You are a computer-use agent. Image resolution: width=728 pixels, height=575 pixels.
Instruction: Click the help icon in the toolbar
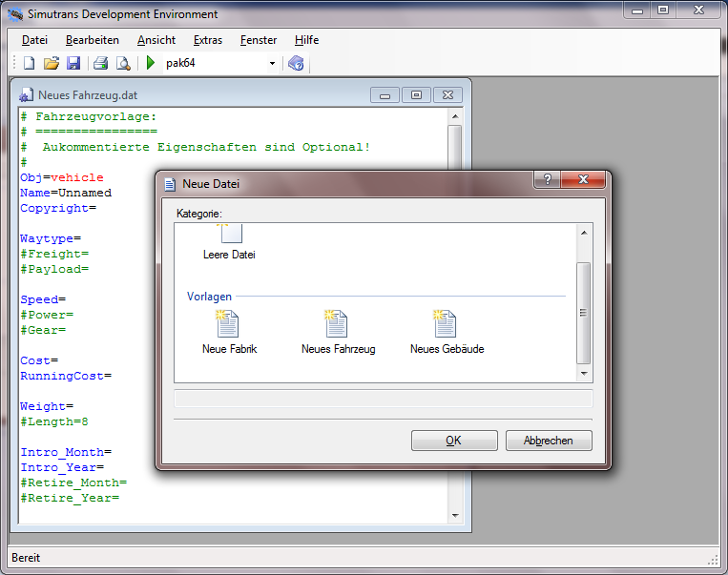[296, 64]
